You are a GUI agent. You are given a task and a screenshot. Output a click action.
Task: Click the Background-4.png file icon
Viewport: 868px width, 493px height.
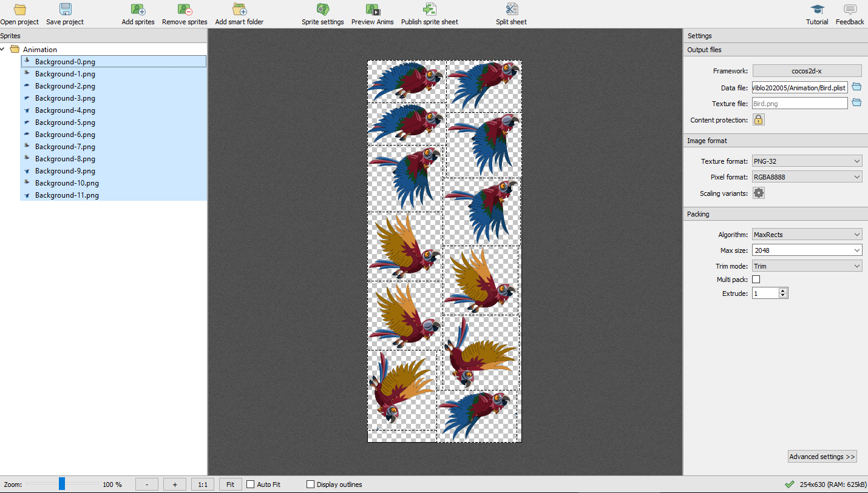click(x=28, y=110)
